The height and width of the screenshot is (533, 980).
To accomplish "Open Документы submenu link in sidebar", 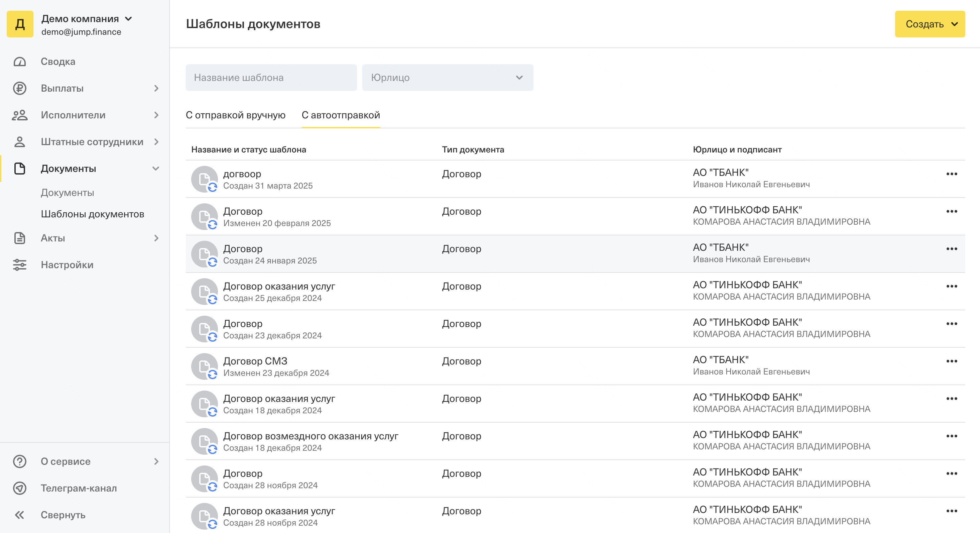I will [67, 193].
